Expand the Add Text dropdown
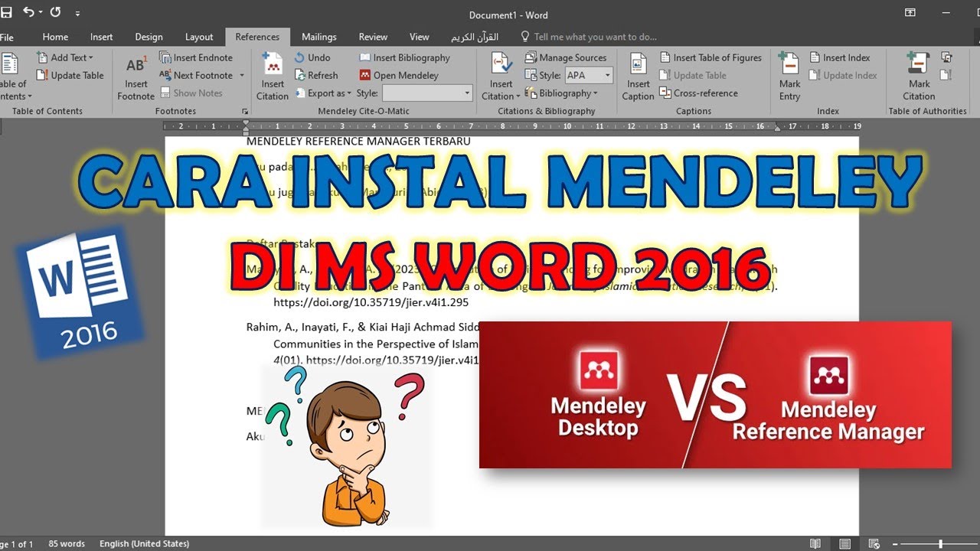The width and height of the screenshot is (980, 551). [x=66, y=57]
